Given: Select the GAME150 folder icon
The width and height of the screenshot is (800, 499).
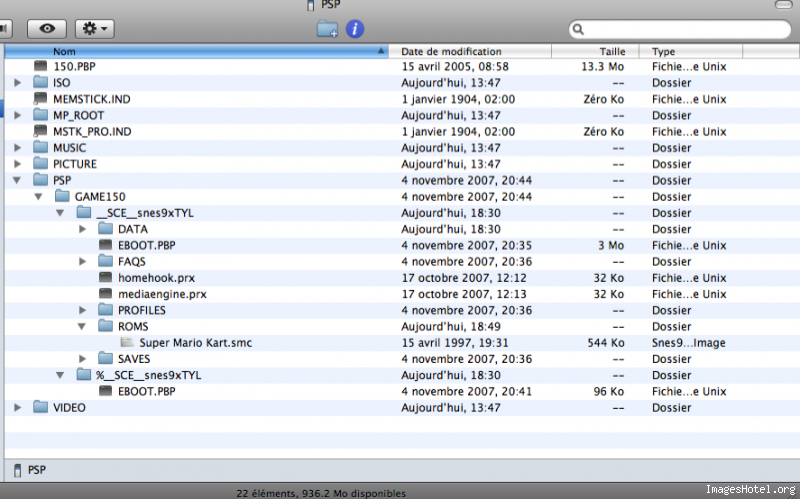Looking at the screenshot, I should (x=62, y=196).
